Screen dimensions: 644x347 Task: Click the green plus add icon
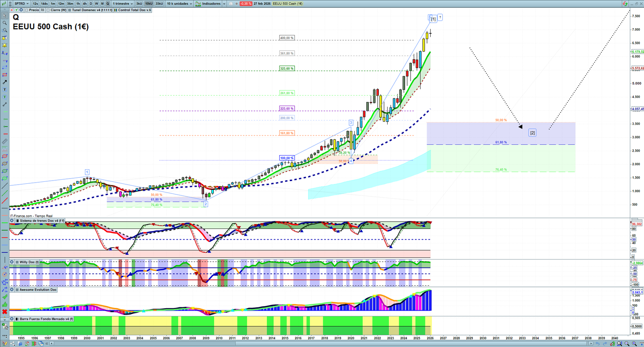(16, 10)
